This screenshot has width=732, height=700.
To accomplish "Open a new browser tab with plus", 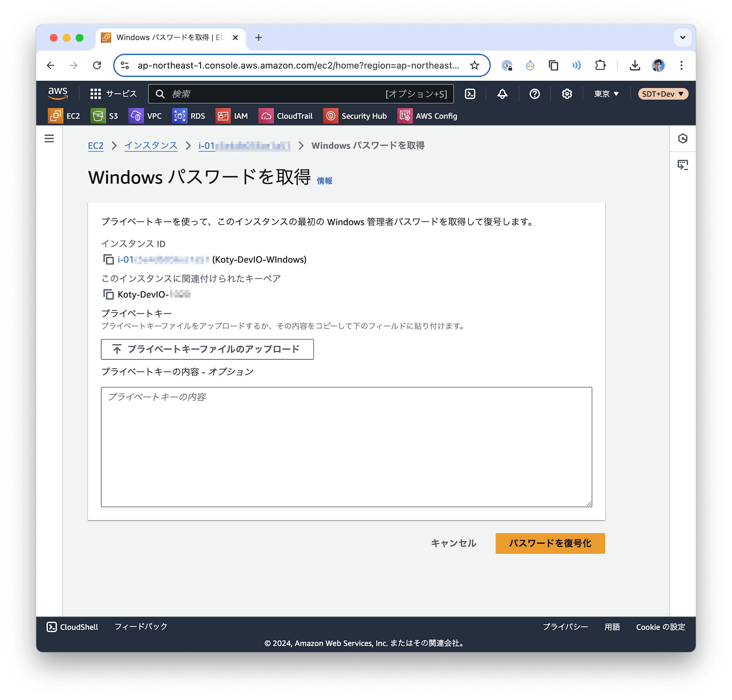I will pyautogui.click(x=258, y=37).
